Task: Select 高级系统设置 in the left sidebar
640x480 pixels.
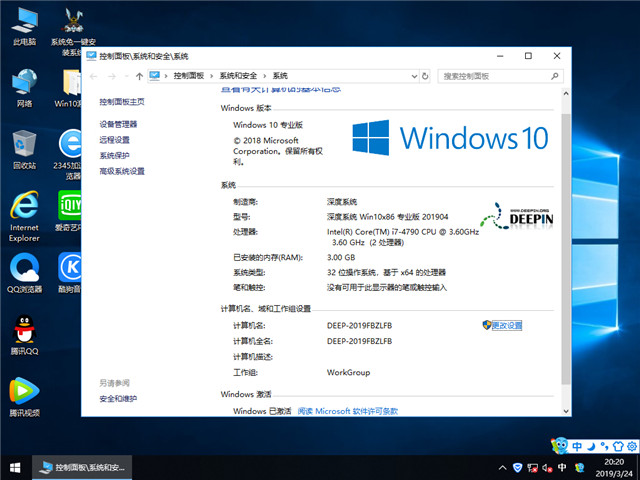Action: coord(122,172)
